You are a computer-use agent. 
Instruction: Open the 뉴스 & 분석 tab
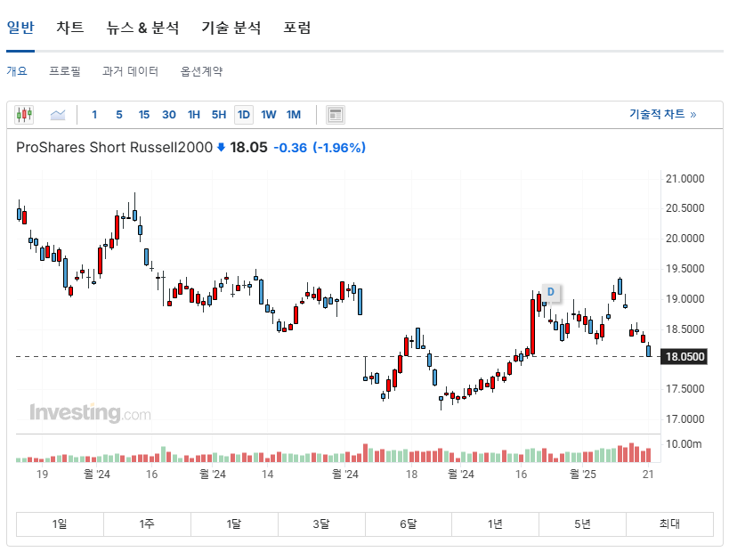(142, 28)
